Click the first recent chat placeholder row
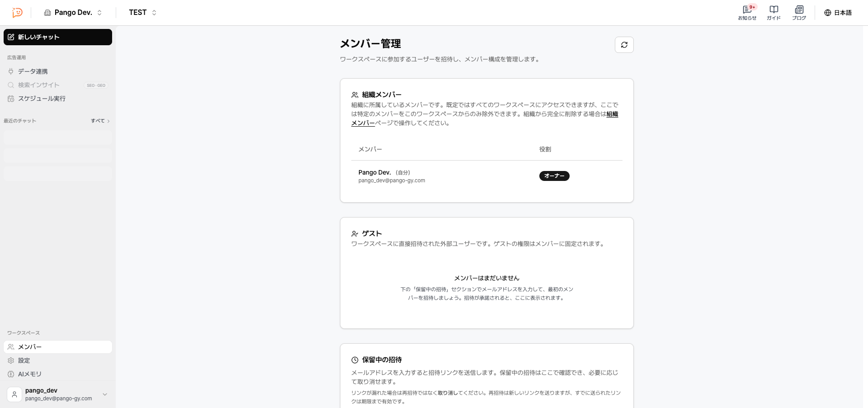The image size is (868, 408). click(58, 138)
